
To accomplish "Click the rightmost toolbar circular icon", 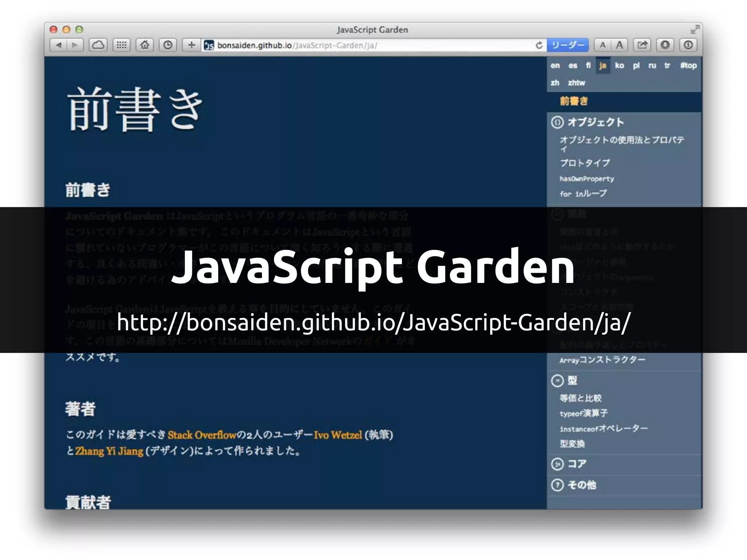I will click(x=688, y=45).
